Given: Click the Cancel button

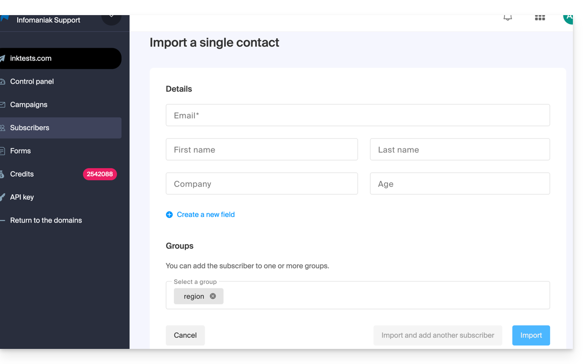Looking at the screenshot, I should pos(185,335).
